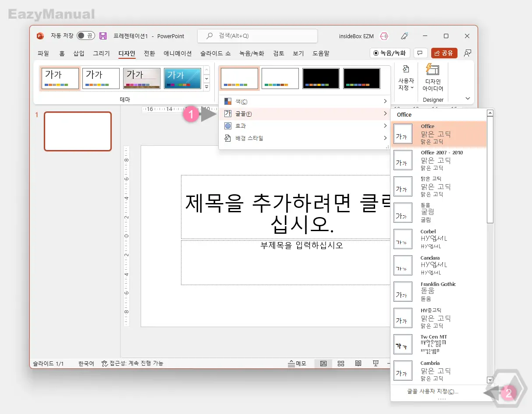Viewport: 532px width, 414px height.
Task: Click the 접근성 (Accessibility) checker icon
Action: 104,363
